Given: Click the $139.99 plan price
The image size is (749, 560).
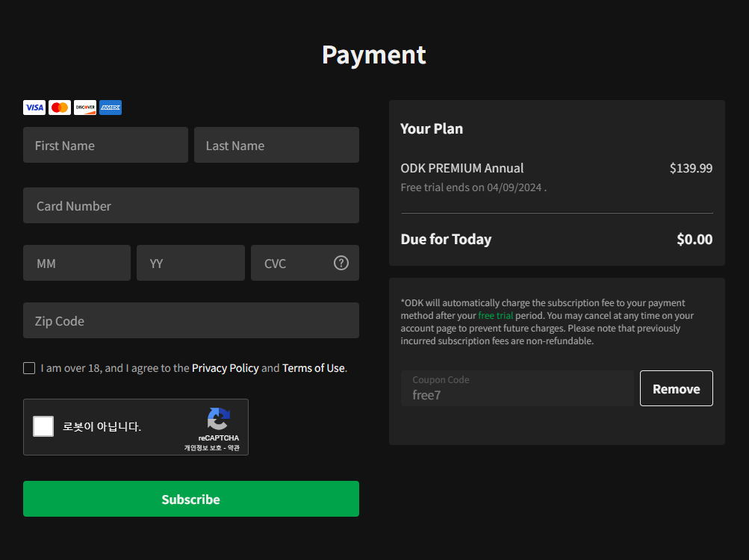Looking at the screenshot, I should tap(691, 168).
